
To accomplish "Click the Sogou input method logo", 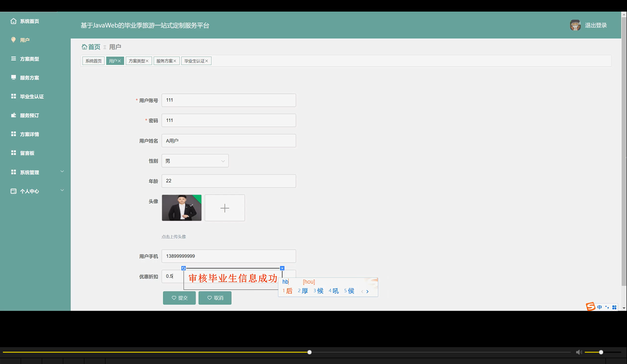I will coord(591,307).
